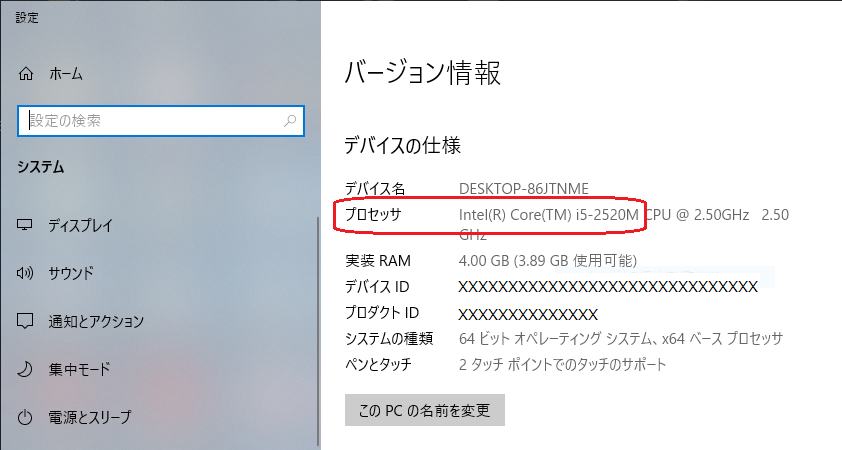Open the サウンド settings
Image resolution: width=842 pixels, height=450 pixels.
point(71,273)
